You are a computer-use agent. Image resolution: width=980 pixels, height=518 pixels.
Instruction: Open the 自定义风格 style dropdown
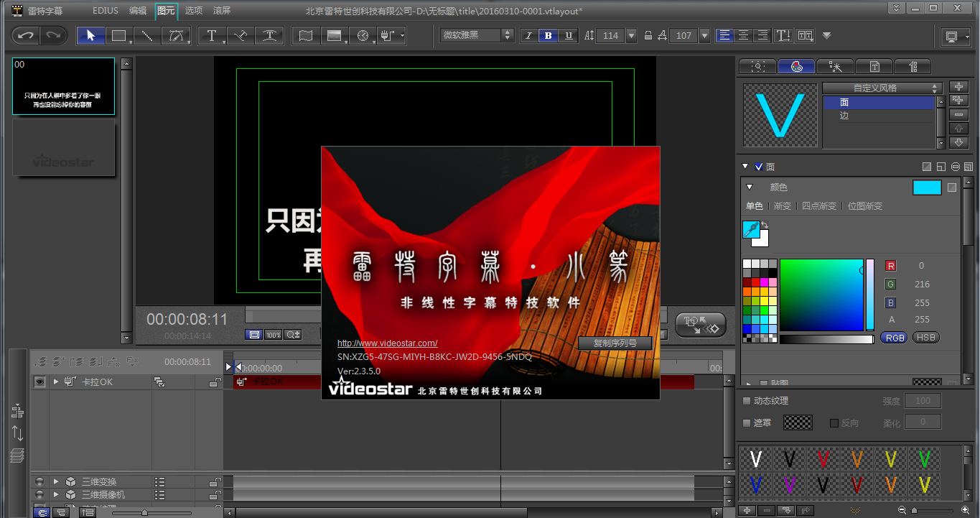(x=882, y=88)
